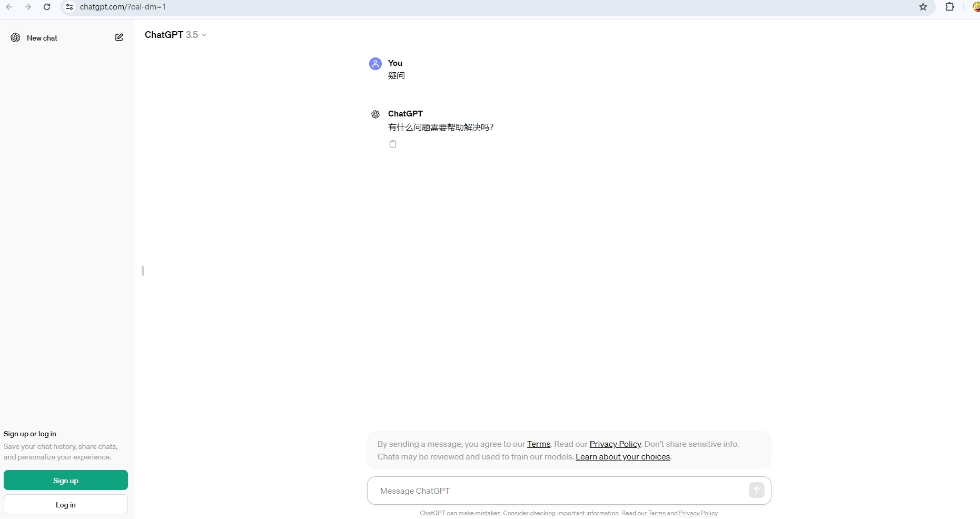The image size is (980, 519).
Task: Click the You sender name label
Action: tap(395, 63)
